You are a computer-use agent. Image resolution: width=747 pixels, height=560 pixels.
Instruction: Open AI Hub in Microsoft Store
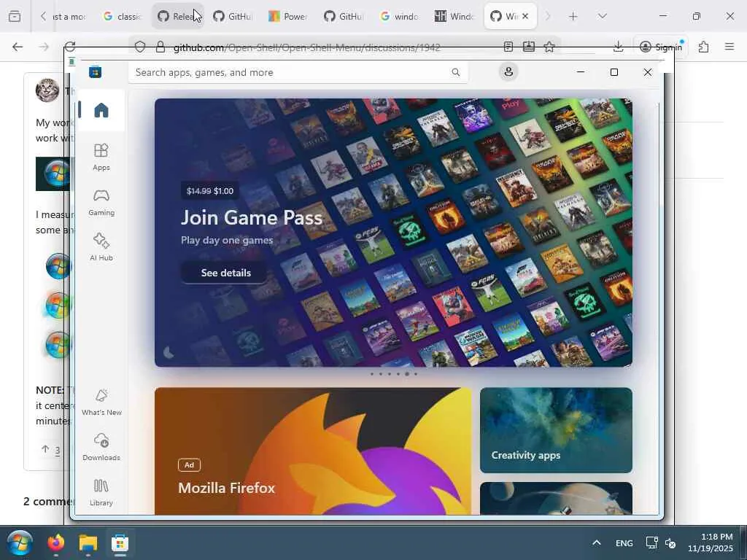tap(101, 247)
